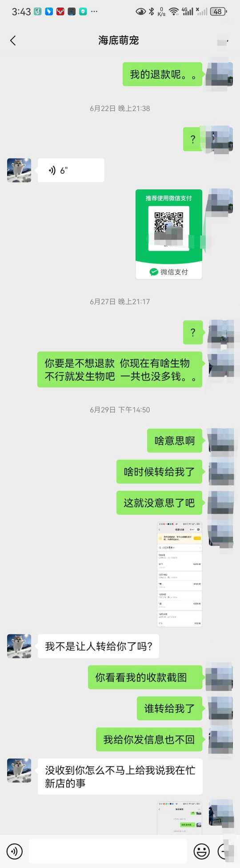Tap the 海底萌宠 chat title

[x=119, y=40]
